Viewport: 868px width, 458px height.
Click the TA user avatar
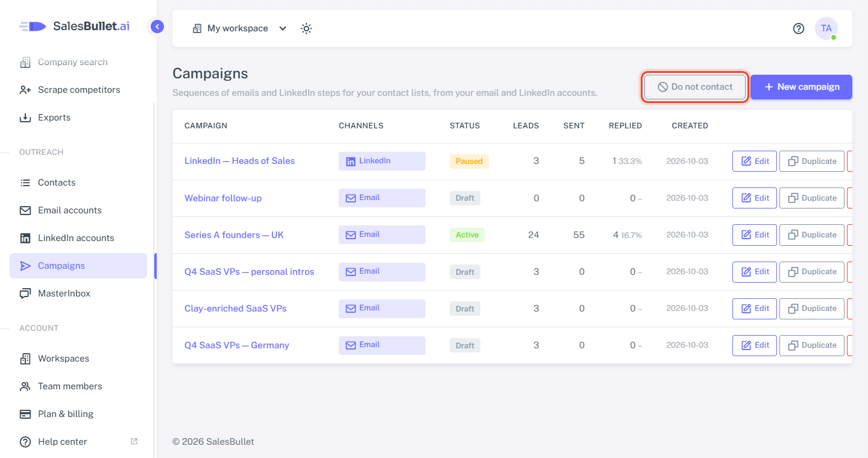click(826, 28)
